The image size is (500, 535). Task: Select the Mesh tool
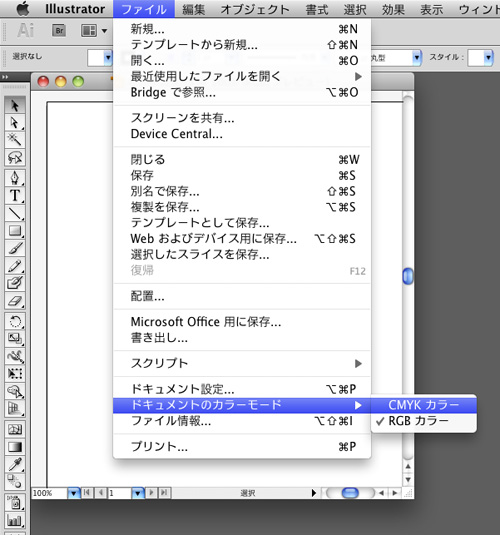[x=15, y=429]
